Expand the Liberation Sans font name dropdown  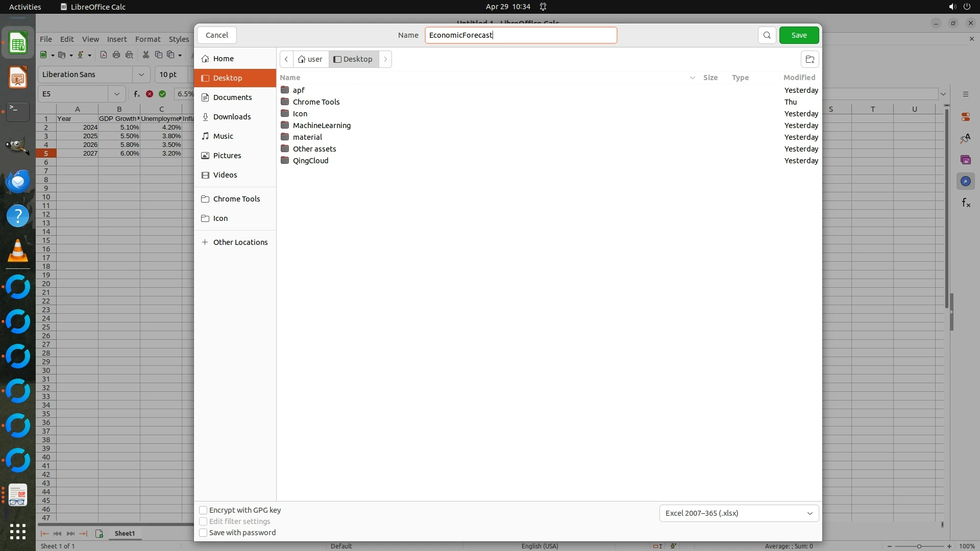(x=141, y=74)
